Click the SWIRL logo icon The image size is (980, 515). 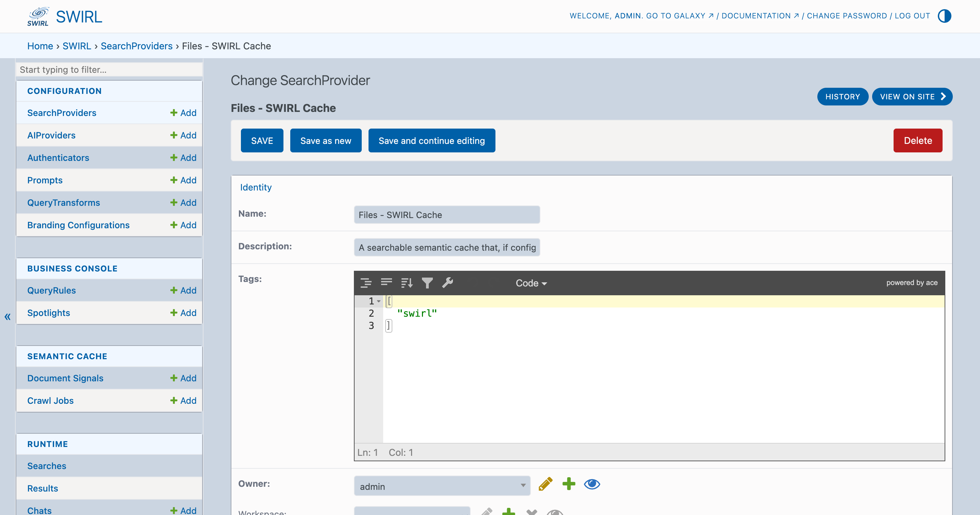point(38,16)
